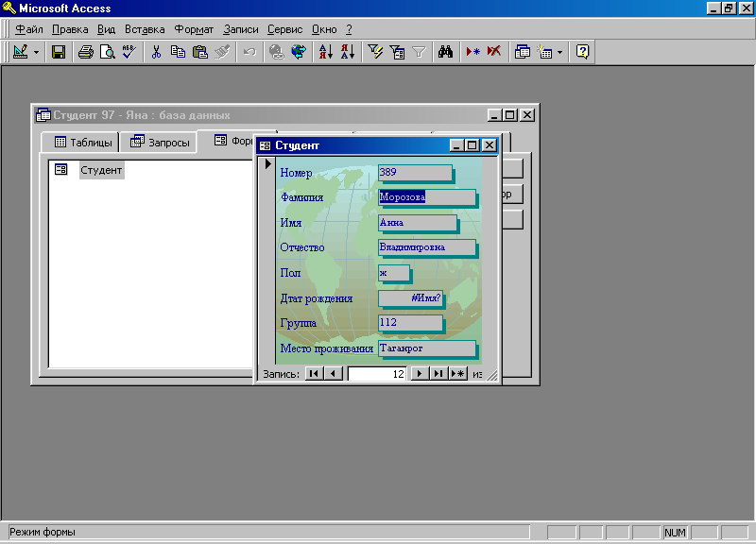
Task: Open the Записи menu
Action: (241, 29)
